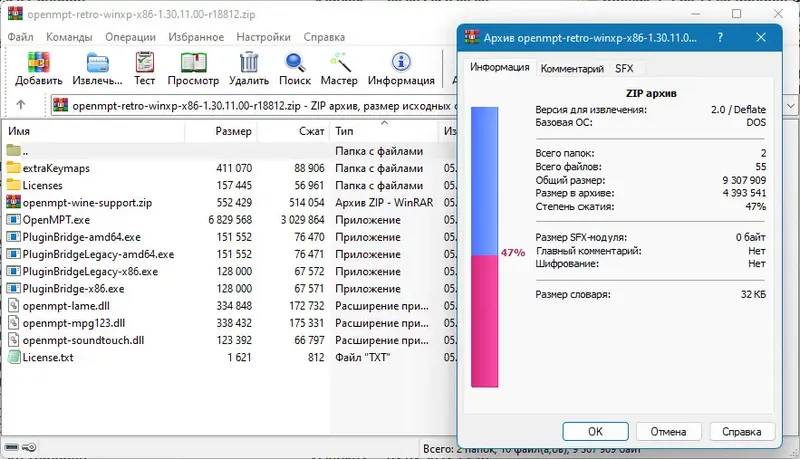This screenshot has height=459, width=800.
Task: Switch to the Информация tab
Action: 499,67
